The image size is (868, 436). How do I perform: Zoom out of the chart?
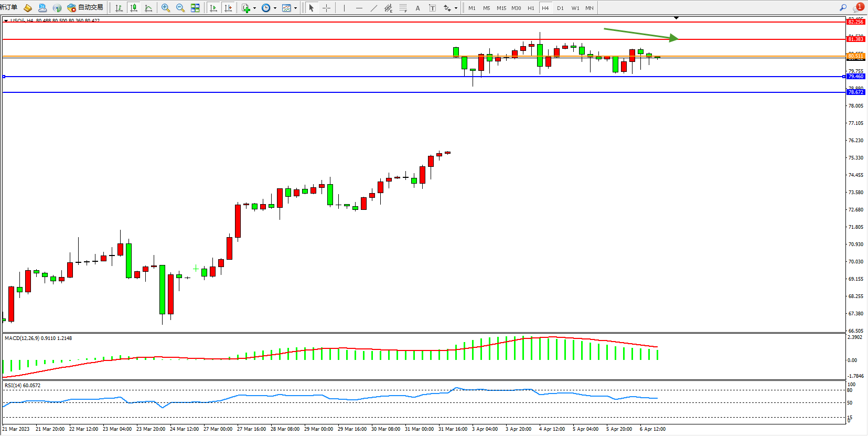point(180,8)
